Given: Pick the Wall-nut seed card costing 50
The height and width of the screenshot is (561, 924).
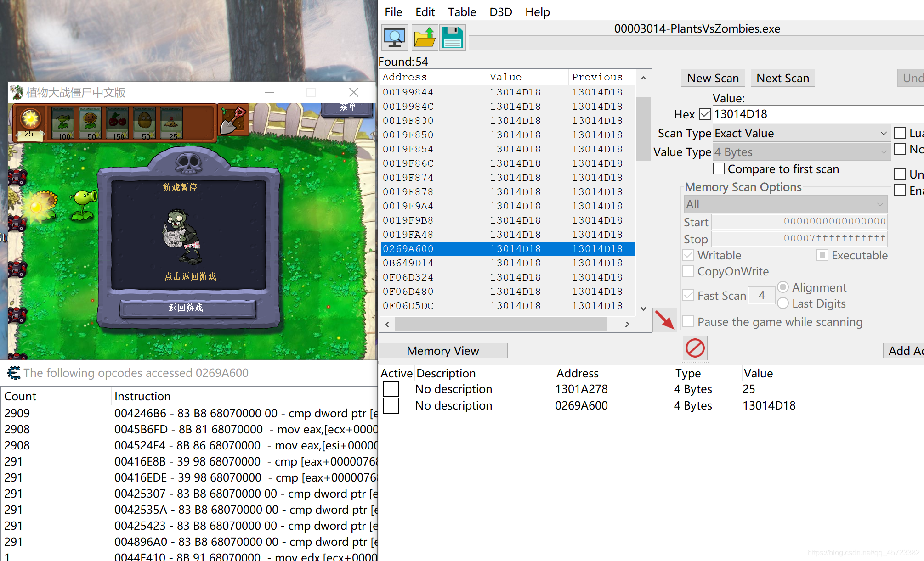Looking at the screenshot, I should point(145,123).
